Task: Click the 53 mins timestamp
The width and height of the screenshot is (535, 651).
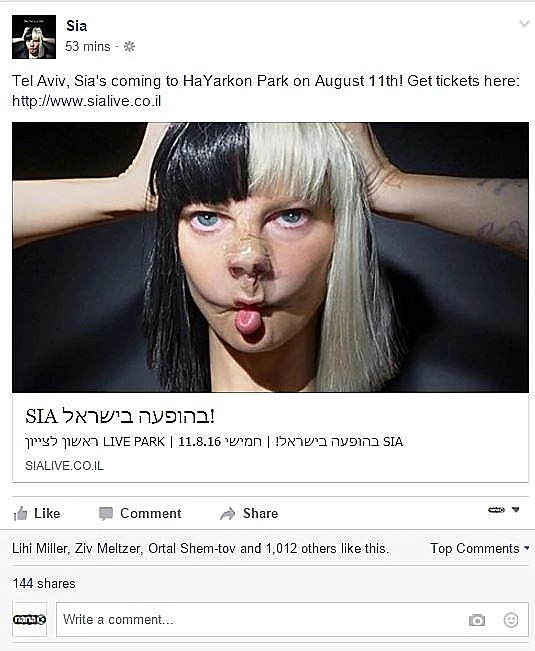Action: [88, 46]
